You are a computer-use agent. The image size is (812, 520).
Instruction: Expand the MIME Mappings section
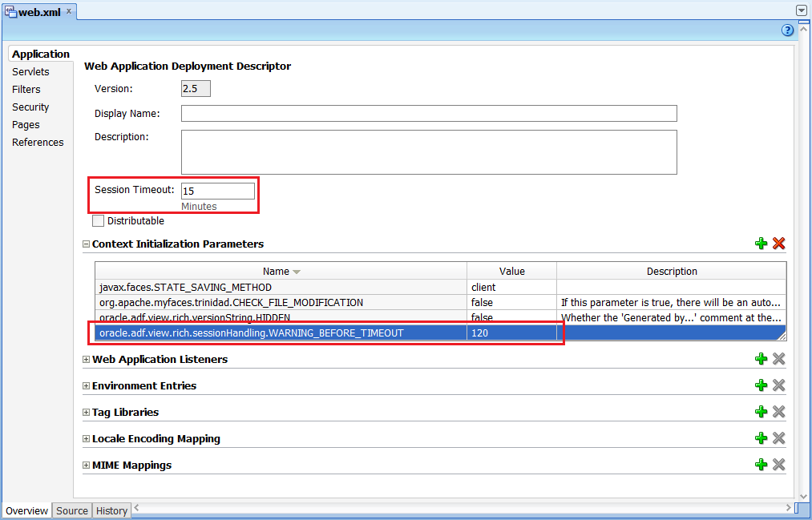pyautogui.click(x=86, y=465)
